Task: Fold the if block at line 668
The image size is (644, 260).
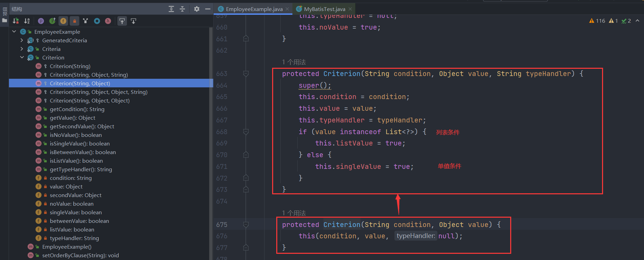Action: click(246, 132)
